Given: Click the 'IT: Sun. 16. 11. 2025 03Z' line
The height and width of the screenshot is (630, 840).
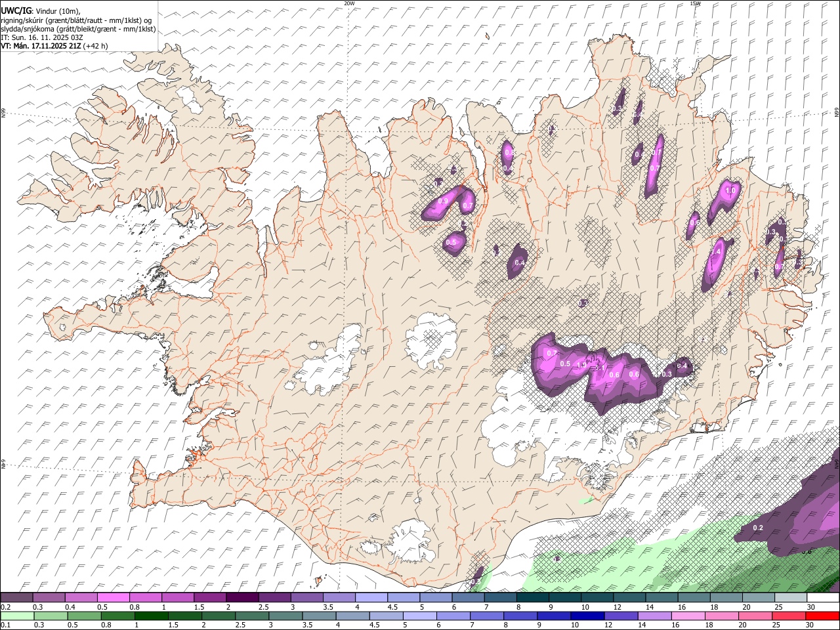Looking at the screenshot, I should pyautogui.click(x=42, y=37).
